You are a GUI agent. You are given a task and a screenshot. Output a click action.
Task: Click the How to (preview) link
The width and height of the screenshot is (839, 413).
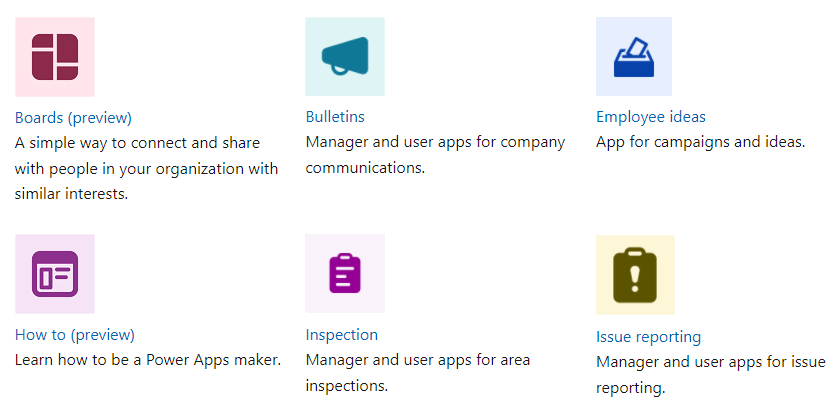click(75, 334)
